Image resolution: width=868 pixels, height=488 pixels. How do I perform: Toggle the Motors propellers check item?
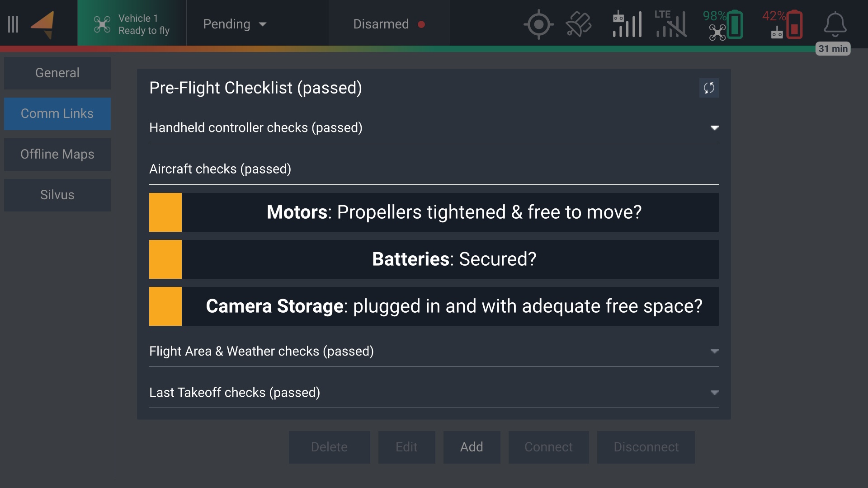coord(434,212)
